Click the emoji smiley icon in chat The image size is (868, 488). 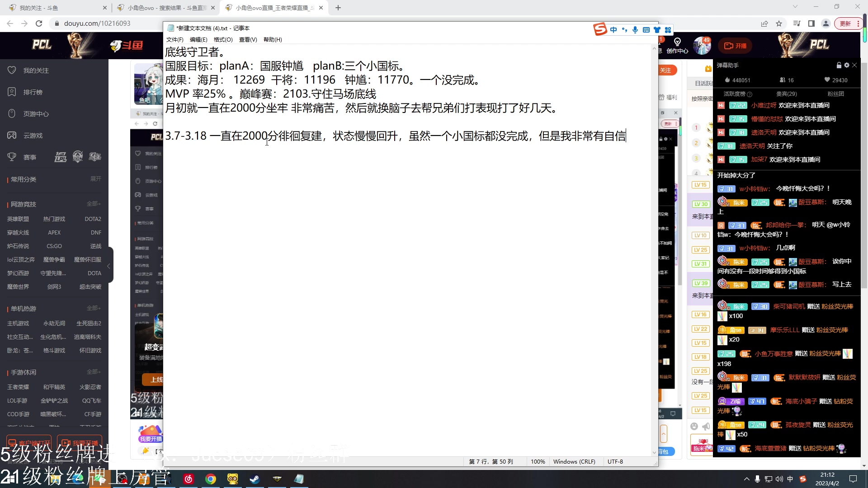click(694, 427)
